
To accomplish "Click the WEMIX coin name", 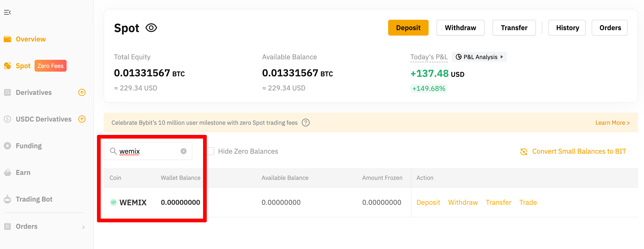I will [133, 203].
